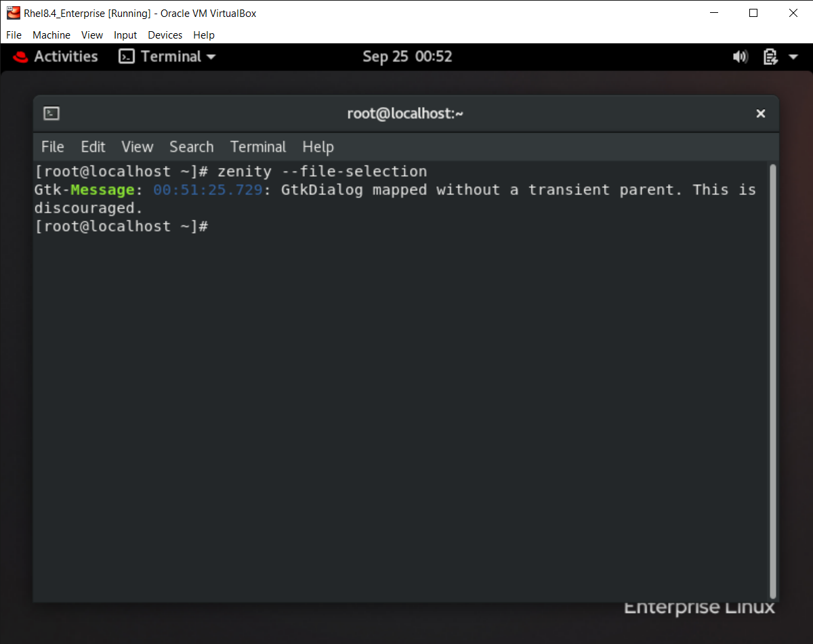Open the system menu chevron at top right
The width and height of the screenshot is (813, 644).
coord(793,58)
